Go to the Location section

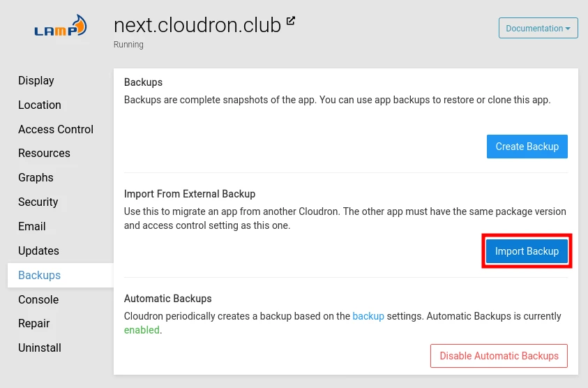[40, 105]
